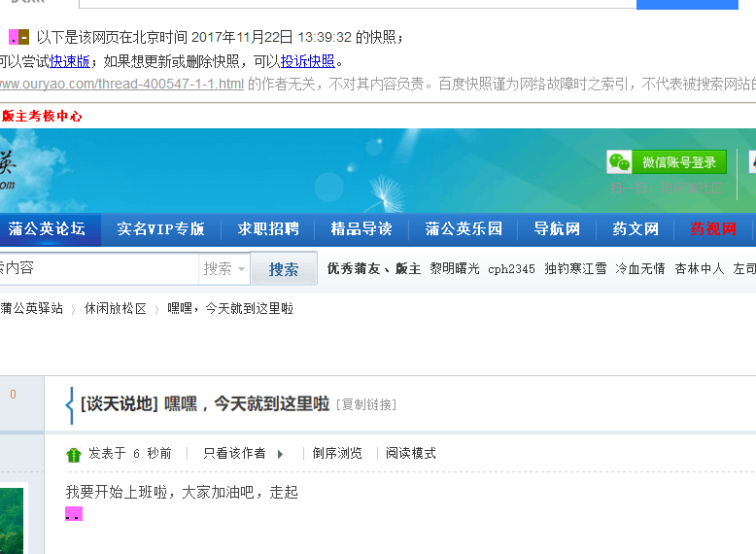
Task: Open user 杏林中人 profile link
Action: [x=700, y=268]
